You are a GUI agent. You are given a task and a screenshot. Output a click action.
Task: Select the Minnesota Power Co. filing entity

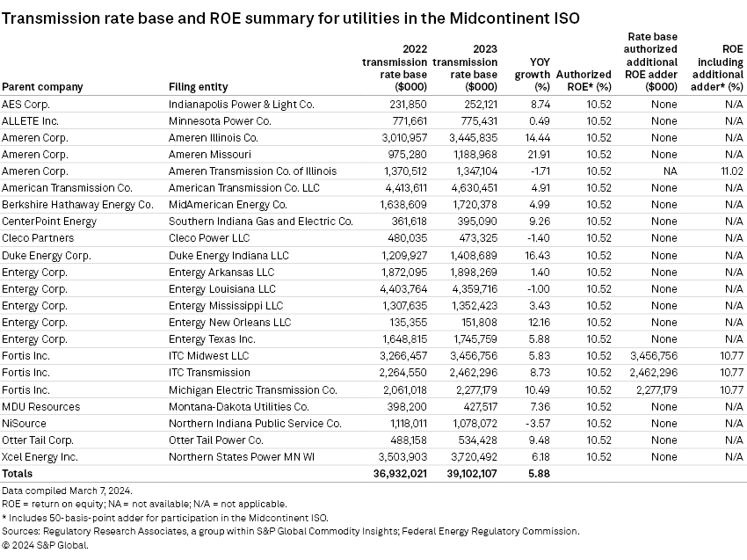point(220,120)
